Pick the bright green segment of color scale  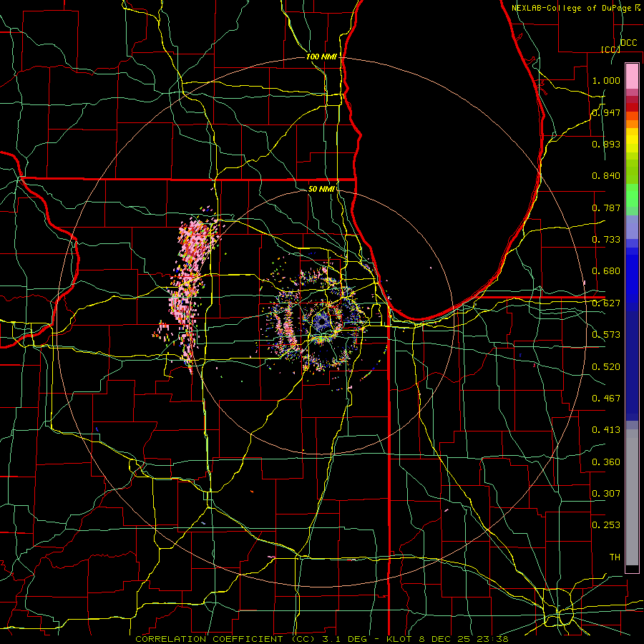coord(632,195)
